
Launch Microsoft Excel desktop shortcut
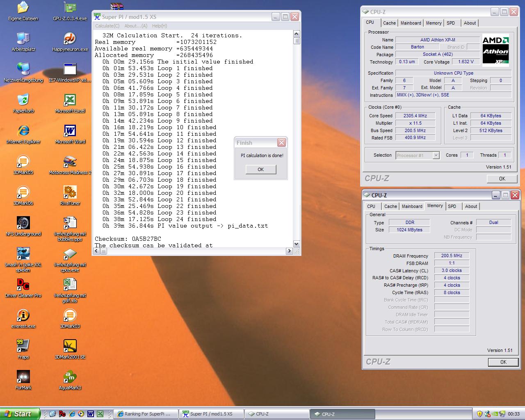70,103
